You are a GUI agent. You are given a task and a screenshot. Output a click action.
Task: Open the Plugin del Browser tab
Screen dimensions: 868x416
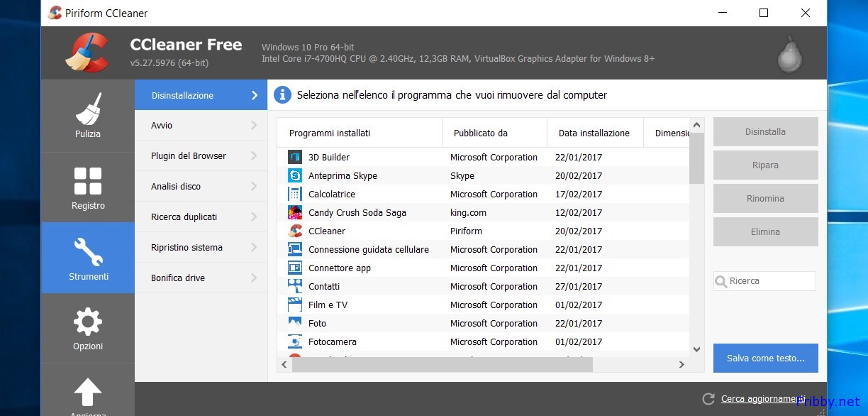coord(201,156)
